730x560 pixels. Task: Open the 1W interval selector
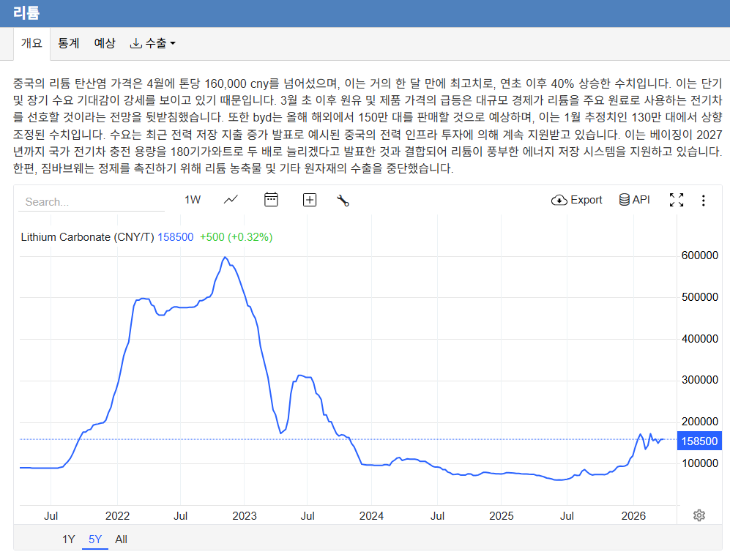coord(193,200)
